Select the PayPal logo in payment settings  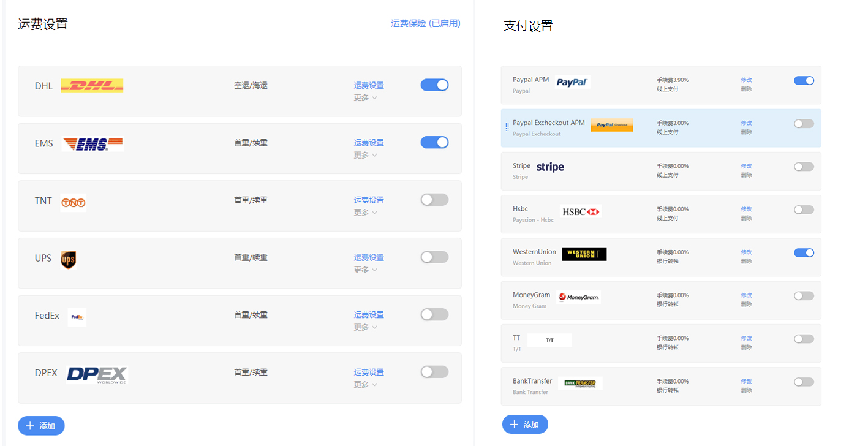(x=572, y=81)
